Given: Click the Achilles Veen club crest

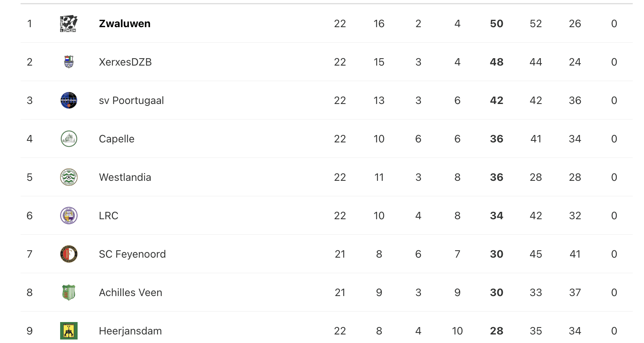Looking at the screenshot, I should point(69,293).
